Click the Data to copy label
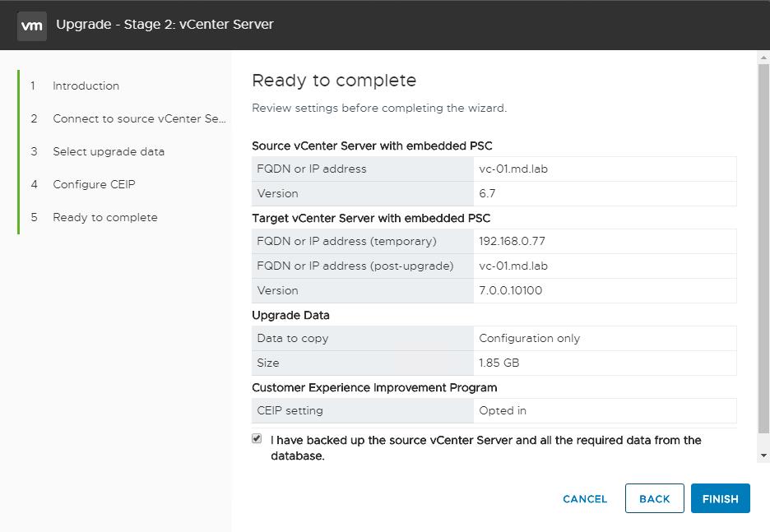 point(293,338)
